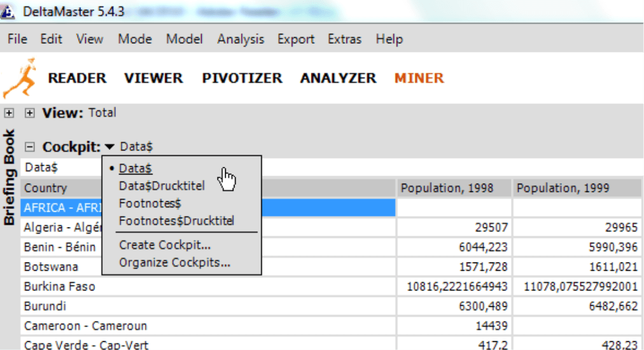Click the Population, 1998 column header
Screen dimensions: 644x350
[x=454, y=188]
